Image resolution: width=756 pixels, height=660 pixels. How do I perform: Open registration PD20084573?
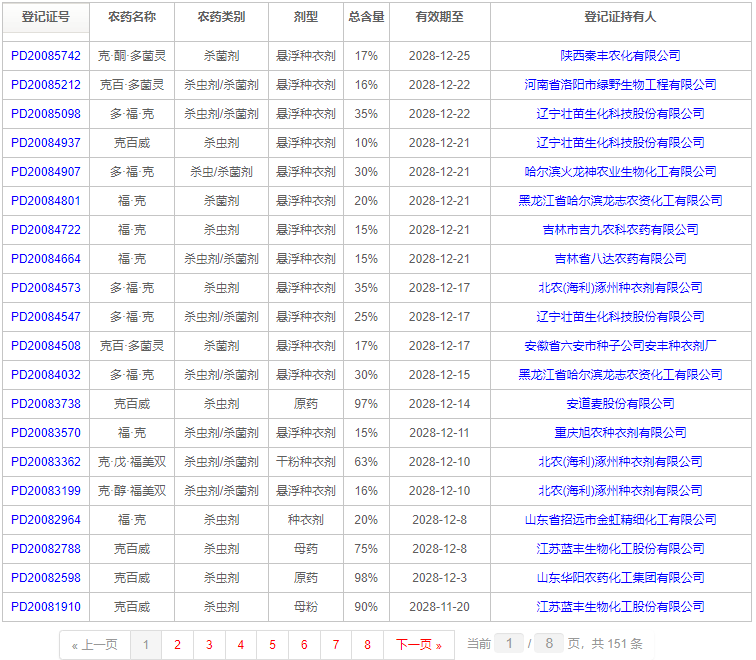pos(46,288)
